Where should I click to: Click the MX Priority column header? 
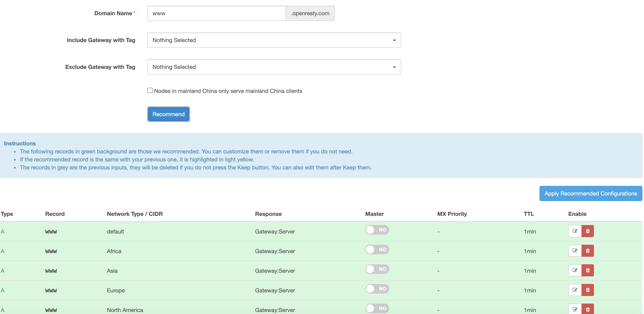[452, 214]
